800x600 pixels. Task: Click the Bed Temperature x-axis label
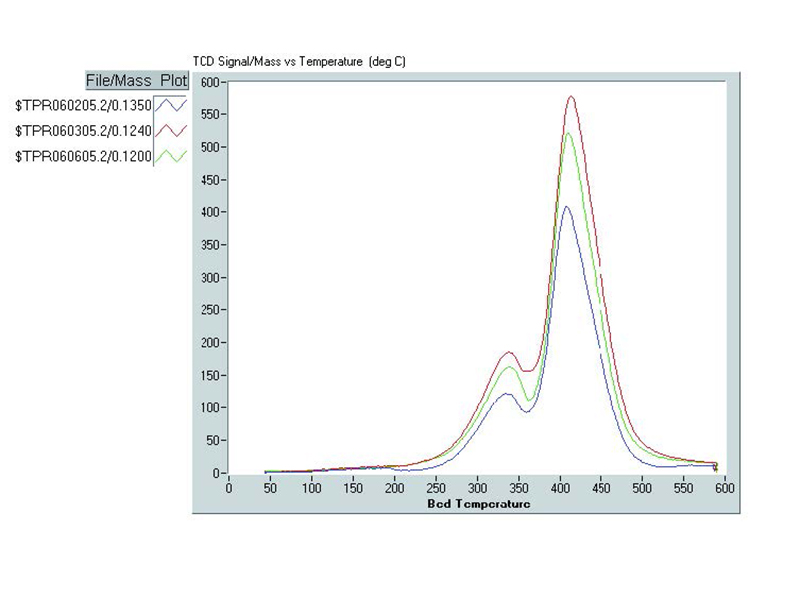tap(478, 504)
